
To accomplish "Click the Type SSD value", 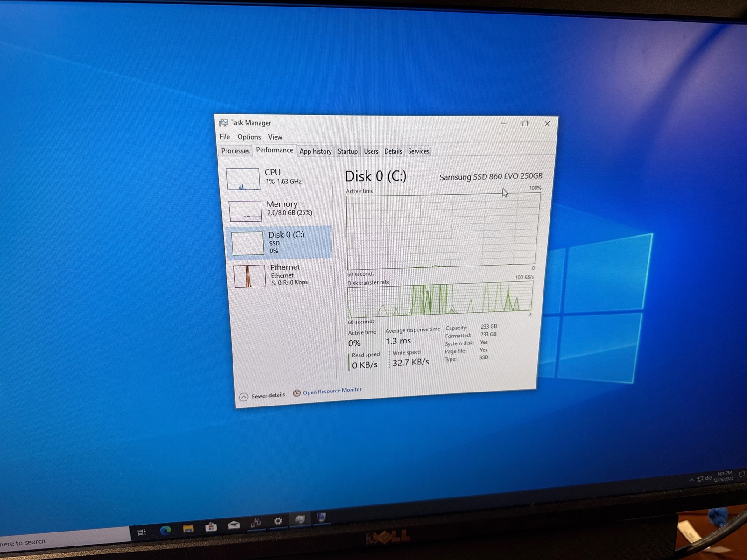I will (x=484, y=357).
